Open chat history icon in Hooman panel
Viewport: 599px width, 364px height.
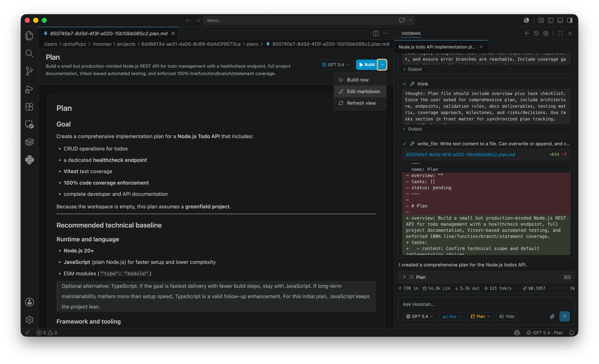pyautogui.click(x=536, y=33)
